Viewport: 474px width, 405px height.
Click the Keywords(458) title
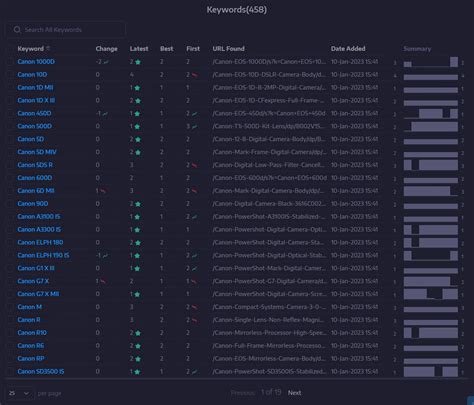[x=237, y=10]
